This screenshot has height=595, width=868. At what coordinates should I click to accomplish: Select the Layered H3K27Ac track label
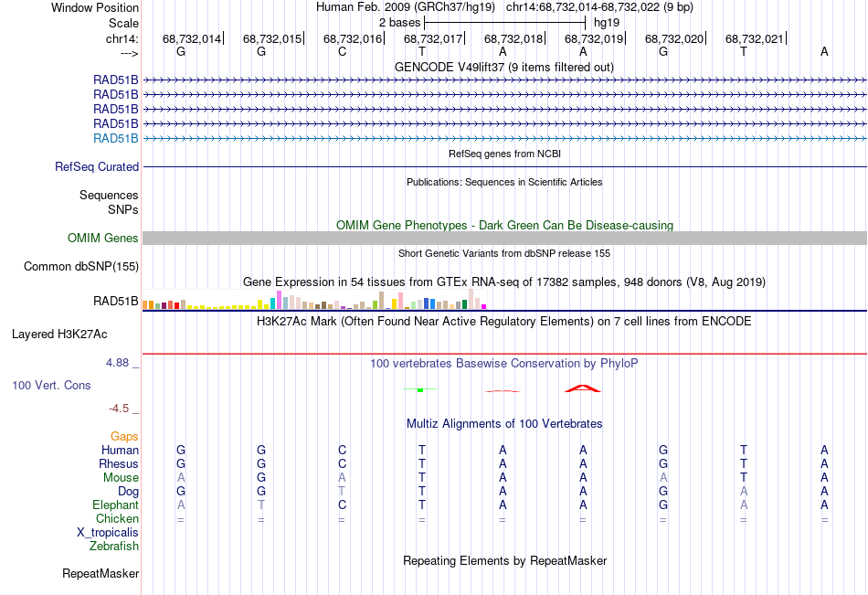pos(59,335)
